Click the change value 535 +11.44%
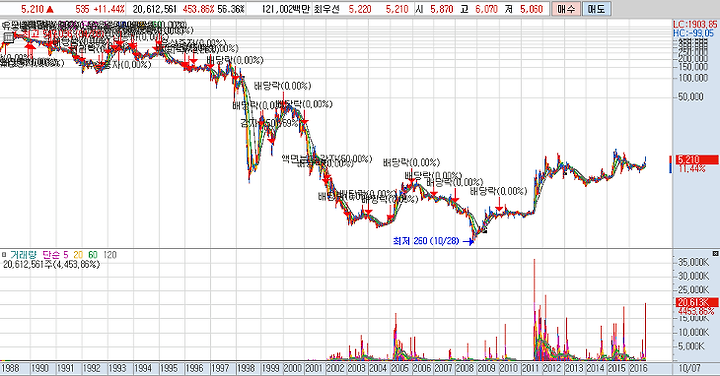 click(100, 9)
